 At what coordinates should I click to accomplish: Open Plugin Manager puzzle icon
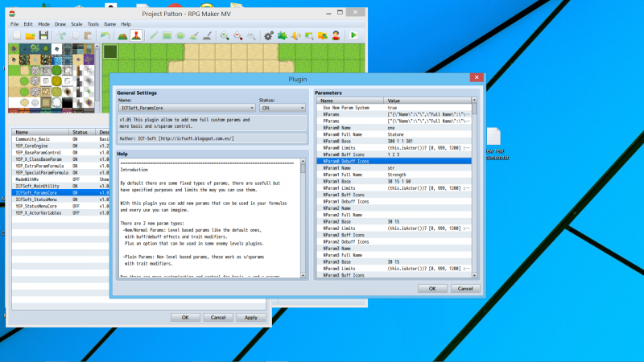tap(283, 35)
